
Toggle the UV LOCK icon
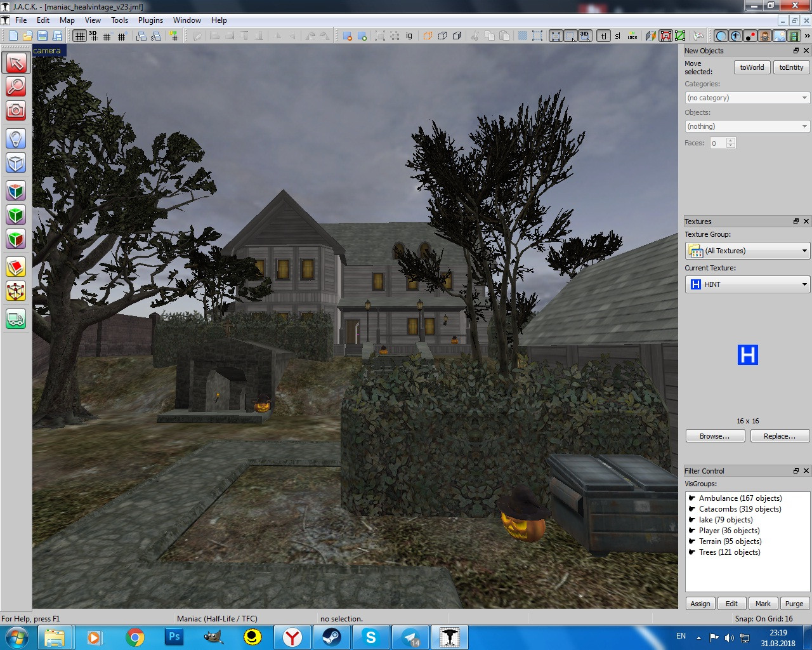(632, 36)
